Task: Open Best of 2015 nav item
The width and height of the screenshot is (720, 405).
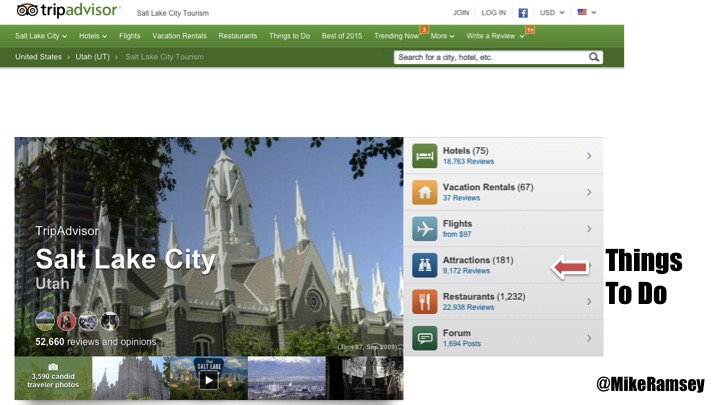Action: [342, 36]
